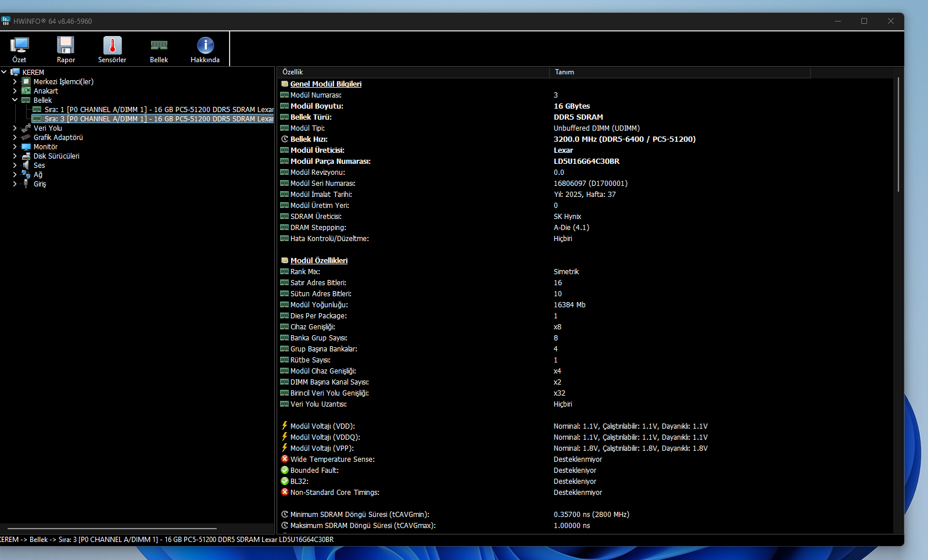
Task: Expand the Monitör node
Action: tap(15, 146)
